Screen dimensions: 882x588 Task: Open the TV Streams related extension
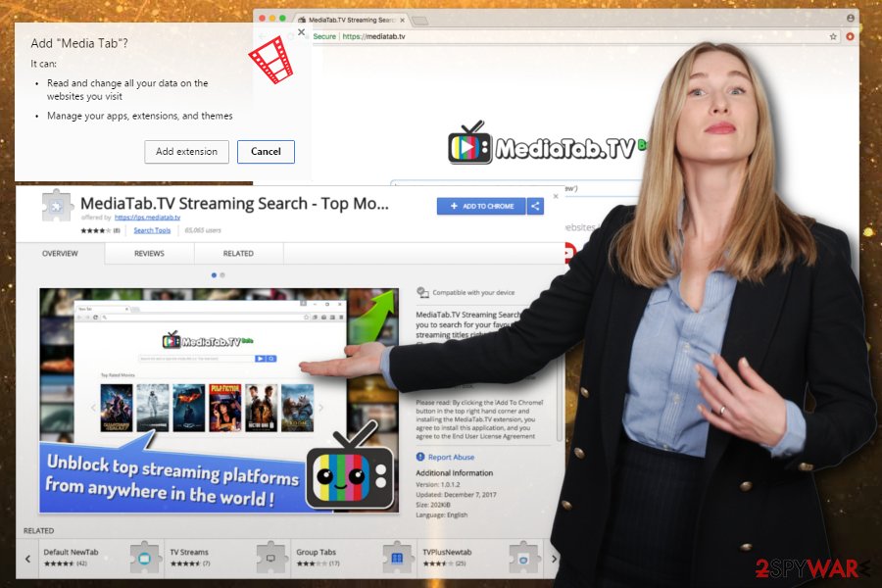click(x=227, y=559)
